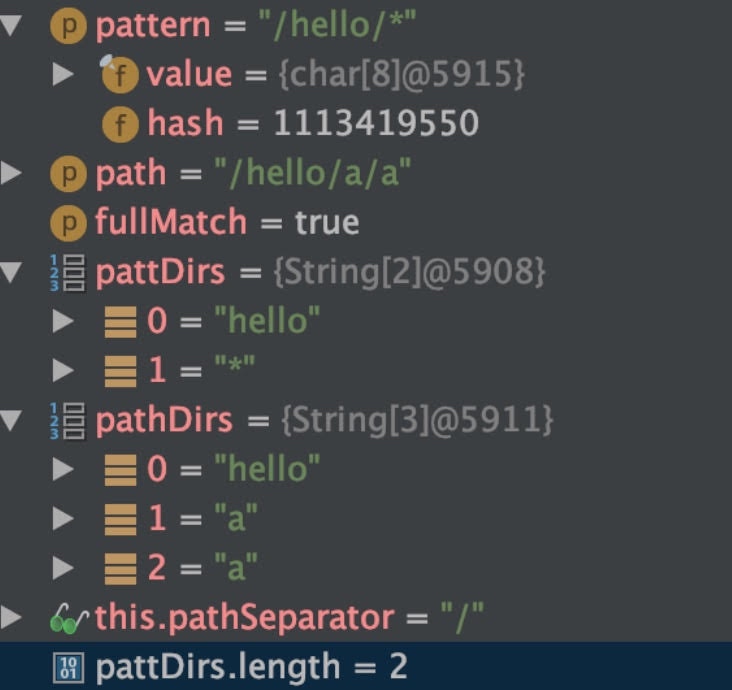
Task: Collapse the pattDirs array node
Action: tap(12, 273)
